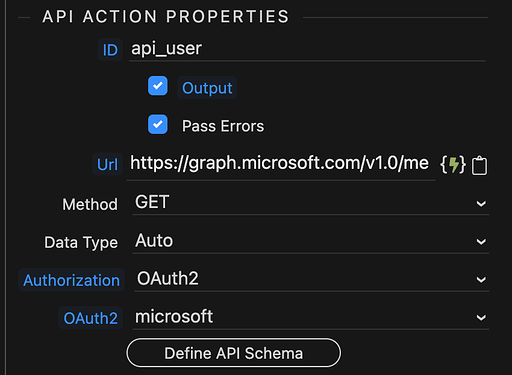Click the blue OAuth2 label on left
Viewport: 512px width, 375px height.
[x=91, y=318]
